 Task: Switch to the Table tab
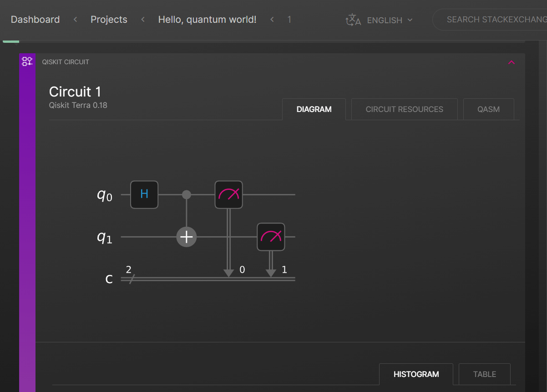(484, 374)
